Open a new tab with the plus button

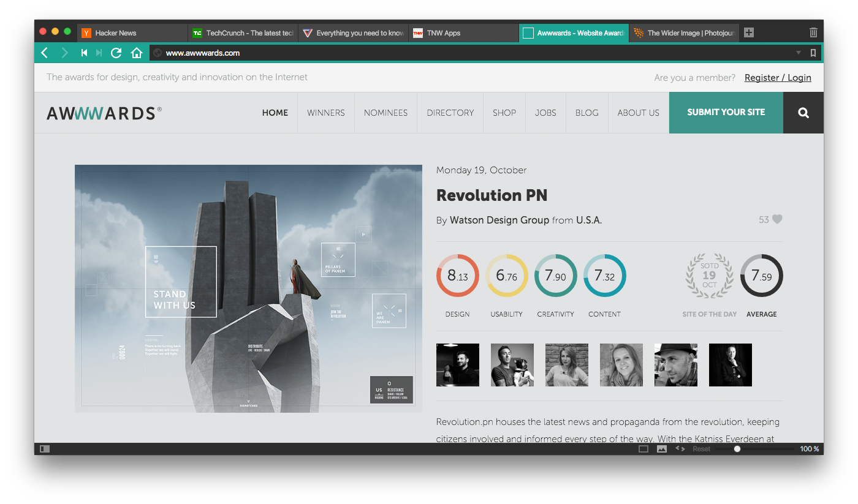[x=749, y=33]
